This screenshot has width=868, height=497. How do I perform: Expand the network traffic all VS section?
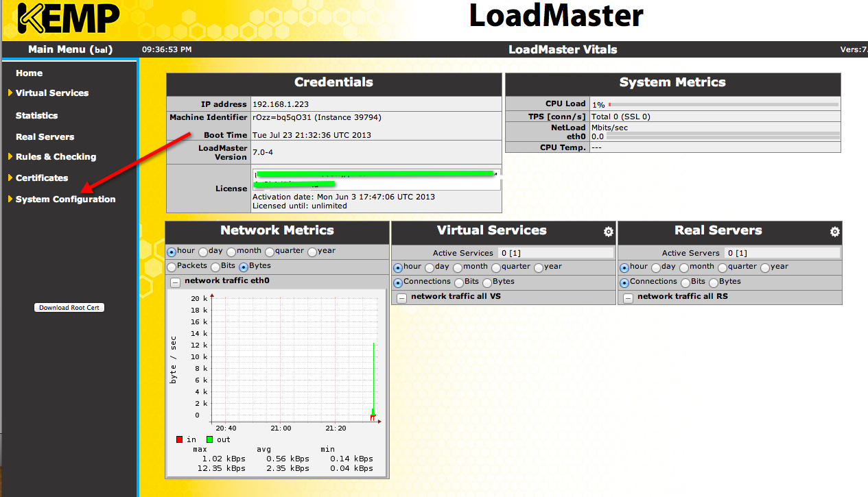click(x=402, y=298)
